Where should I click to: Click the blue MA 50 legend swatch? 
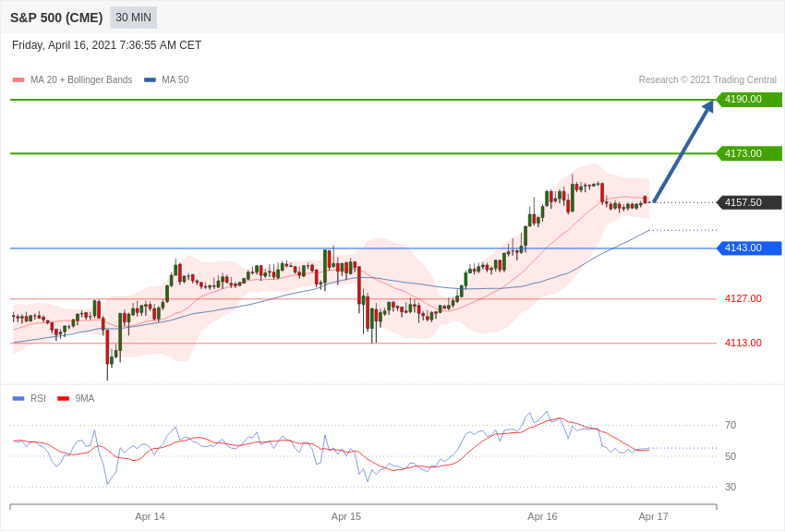point(150,79)
